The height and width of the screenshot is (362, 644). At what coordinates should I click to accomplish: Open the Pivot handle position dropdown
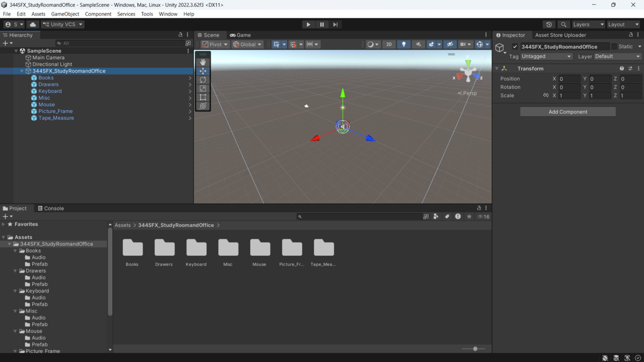coord(215,45)
